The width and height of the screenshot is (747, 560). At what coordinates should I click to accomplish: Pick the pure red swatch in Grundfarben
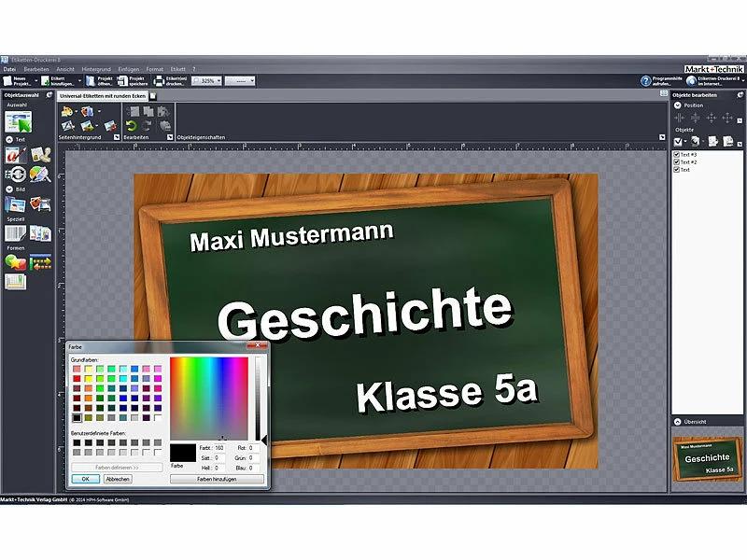coord(78,378)
